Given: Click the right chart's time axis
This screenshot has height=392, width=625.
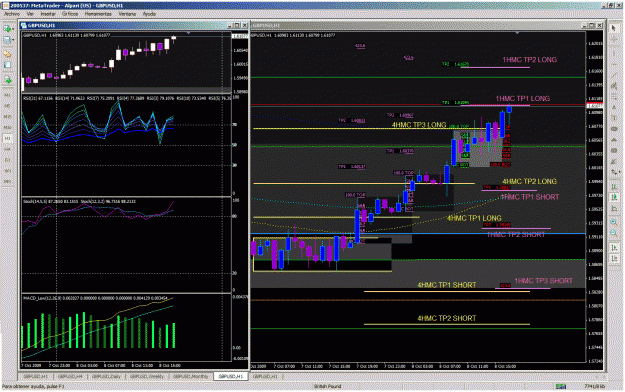Looking at the screenshot, I should click(419, 366).
